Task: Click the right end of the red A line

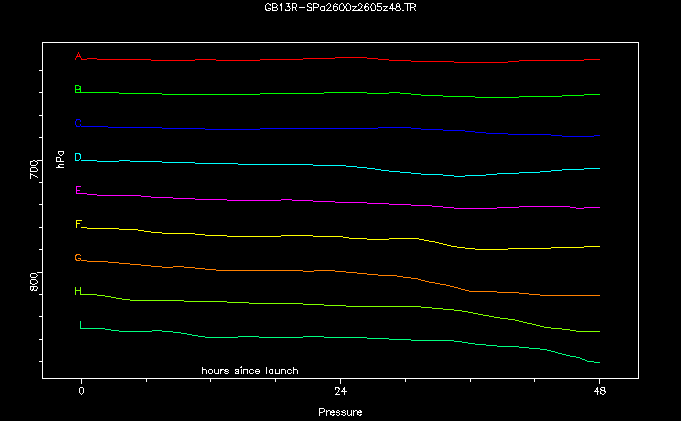Action: tap(598, 60)
